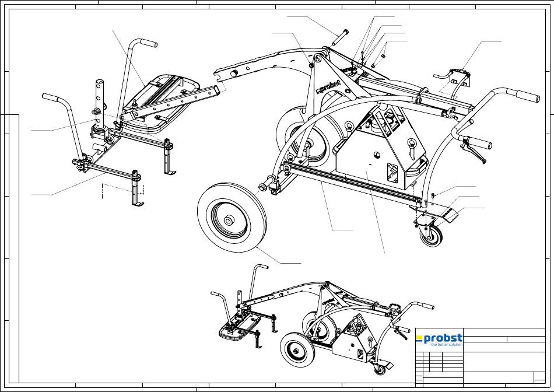Click the probst label on the triangular frame plate

328,87
